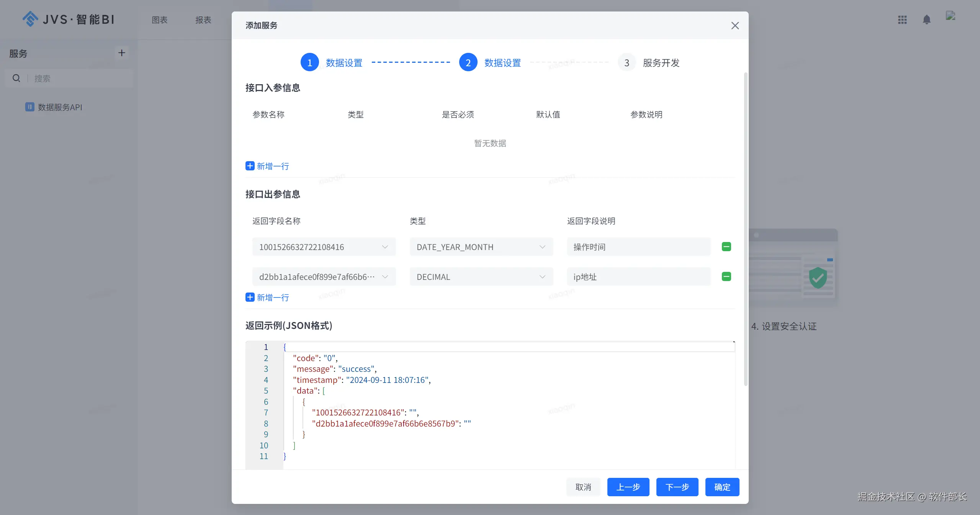Select 数据服务API in the service list
980x515 pixels.
(x=60, y=107)
